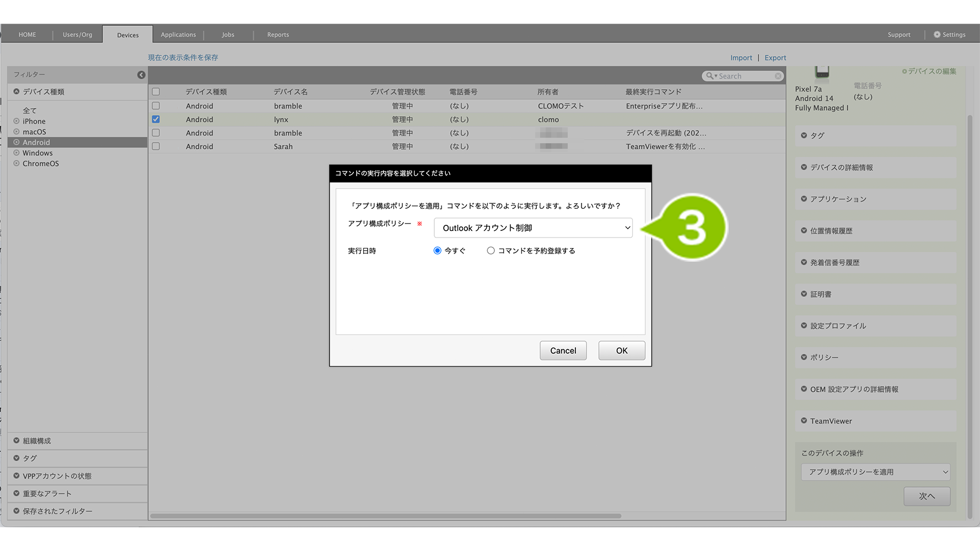Open the Reports tab
Viewport: 980px width, 551px height.
pyautogui.click(x=278, y=35)
